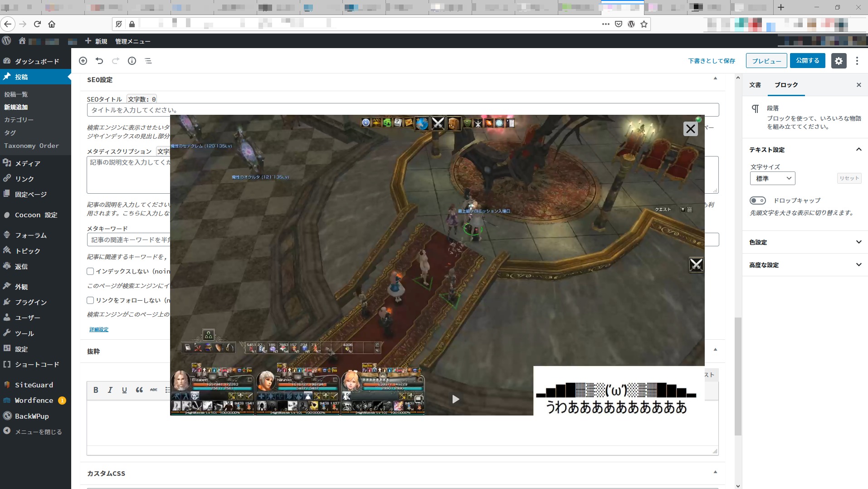Open Cocoon settings menu
The image size is (868, 489).
coord(35,215)
